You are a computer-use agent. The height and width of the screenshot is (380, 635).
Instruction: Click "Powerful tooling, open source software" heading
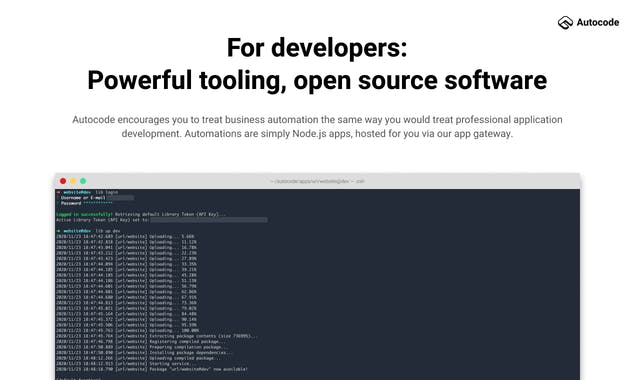coord(317,80)
